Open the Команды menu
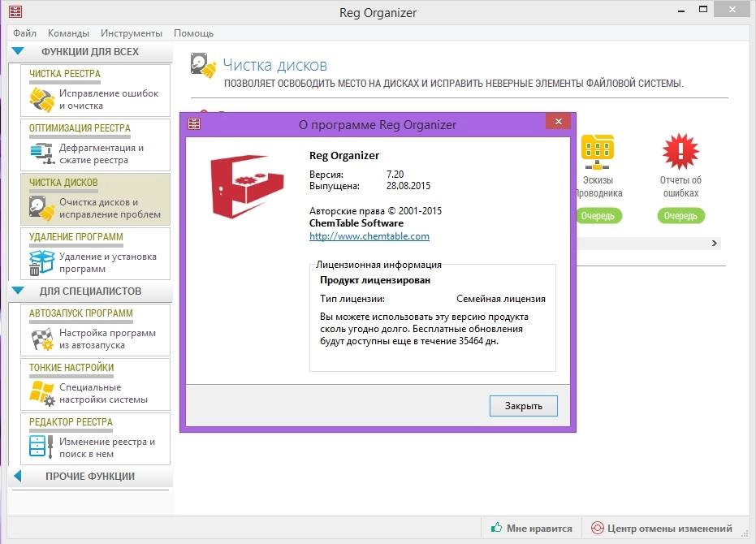The width and height of the screenshot is (756, 544). coord(68,33)
